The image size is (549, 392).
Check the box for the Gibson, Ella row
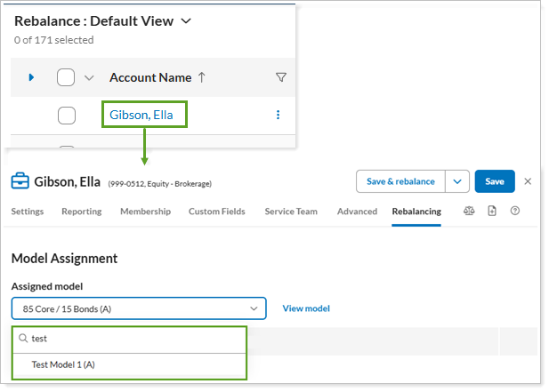(66, 115)
